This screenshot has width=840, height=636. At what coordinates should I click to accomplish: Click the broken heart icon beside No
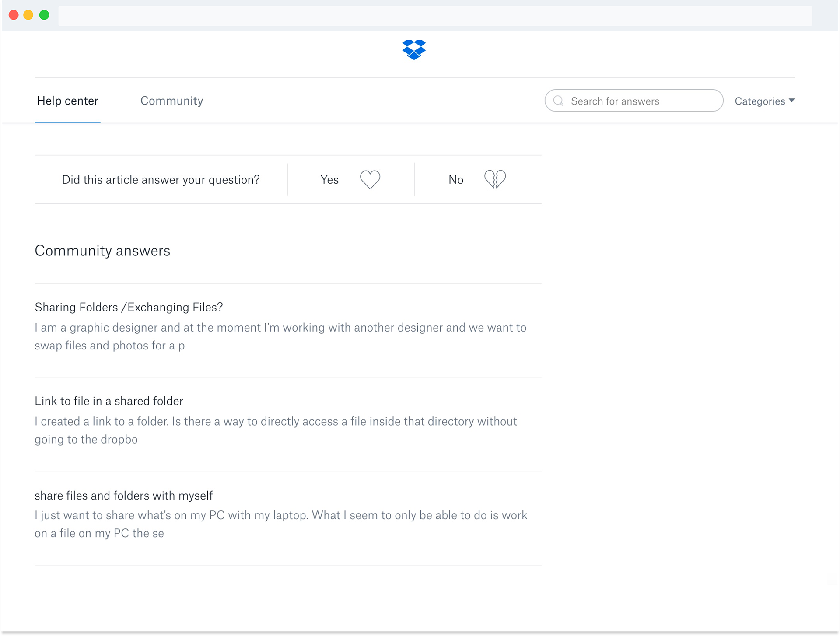495,179
